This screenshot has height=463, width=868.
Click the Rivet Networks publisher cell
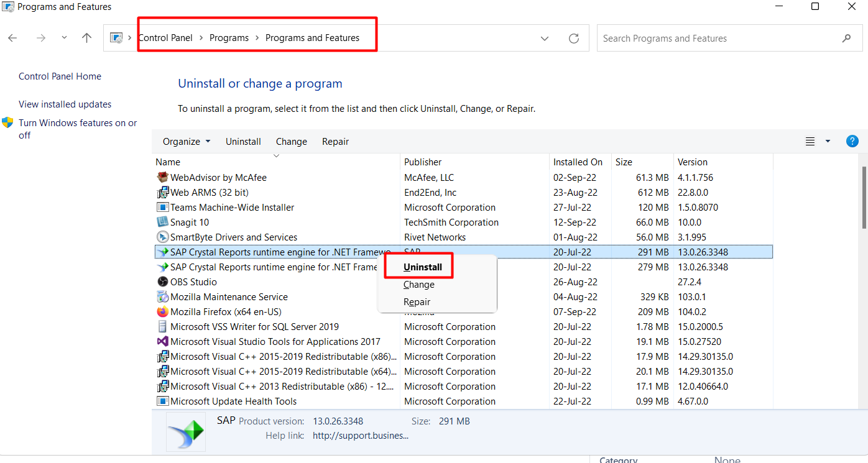coord(435,237)
